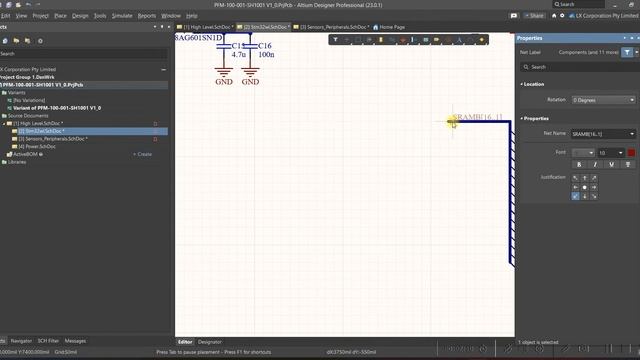Click the second folder icon in Projects toolbar

[x=16, y=41]
